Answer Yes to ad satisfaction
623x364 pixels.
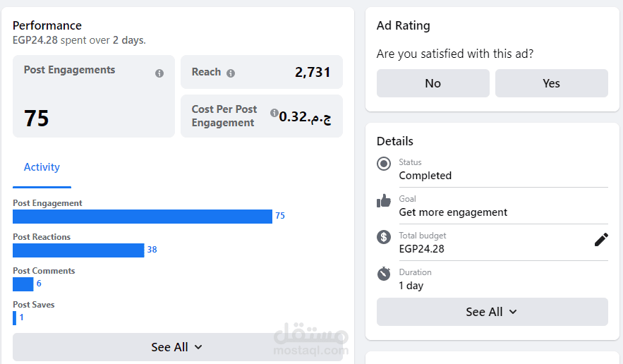(x=551, y=83)
